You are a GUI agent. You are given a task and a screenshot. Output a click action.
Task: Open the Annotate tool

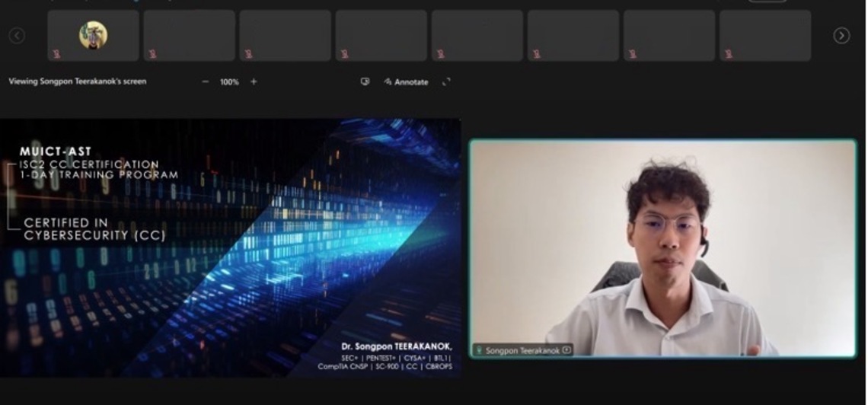click(407, 81)
